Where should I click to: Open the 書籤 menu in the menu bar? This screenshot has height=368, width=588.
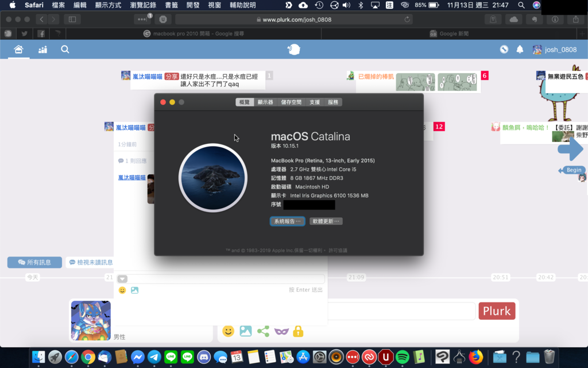[x=171, y=5]
